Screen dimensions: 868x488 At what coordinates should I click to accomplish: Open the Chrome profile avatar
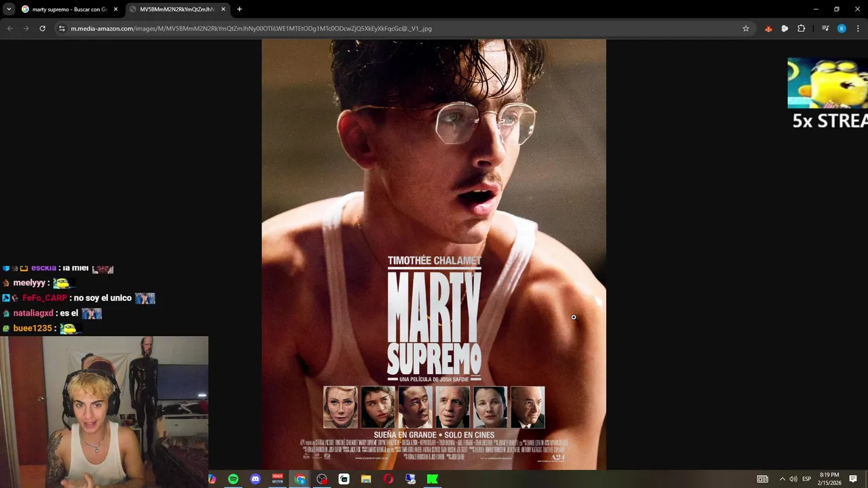pyautogui.click(x=842, y=28)
